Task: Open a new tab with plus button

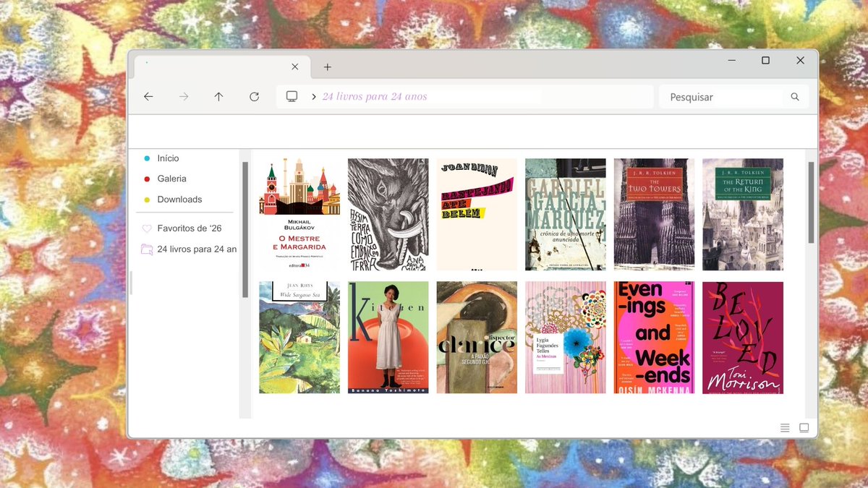Action: click(327, 67)
